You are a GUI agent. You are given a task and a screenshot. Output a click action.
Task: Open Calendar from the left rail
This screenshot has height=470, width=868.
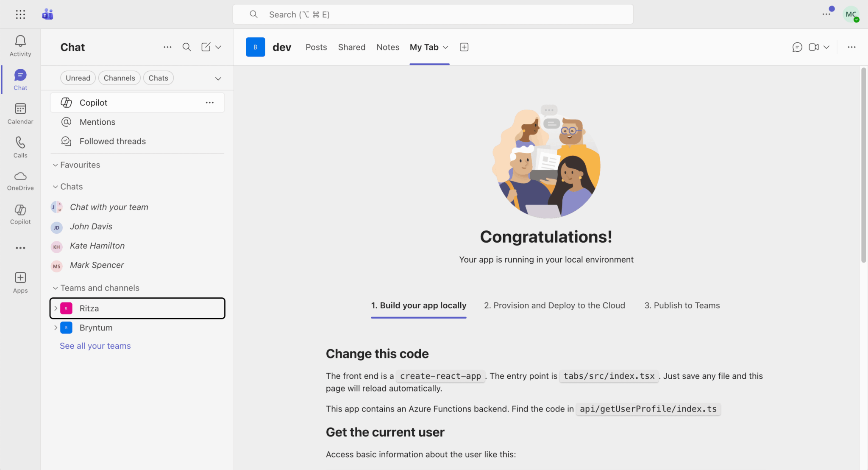20,109
